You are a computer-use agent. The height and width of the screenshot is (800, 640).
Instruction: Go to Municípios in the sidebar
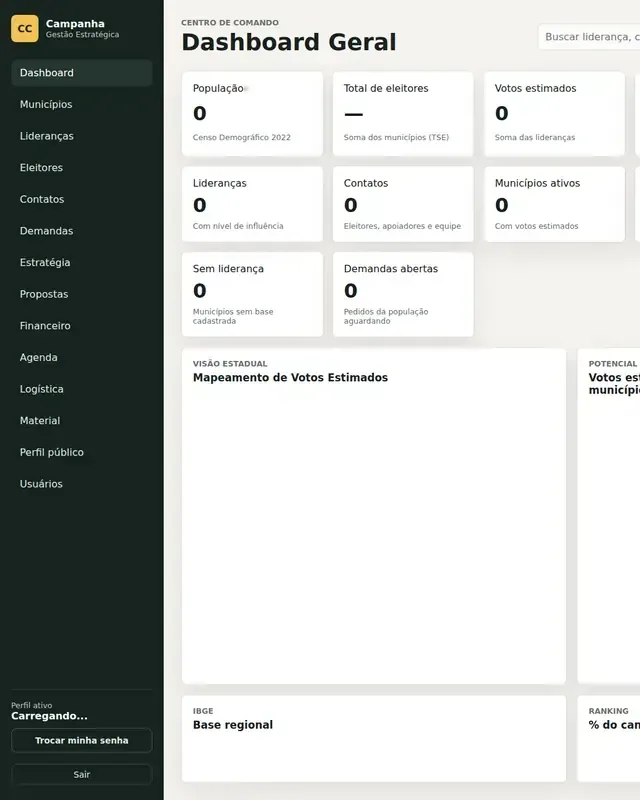[82, 105]
